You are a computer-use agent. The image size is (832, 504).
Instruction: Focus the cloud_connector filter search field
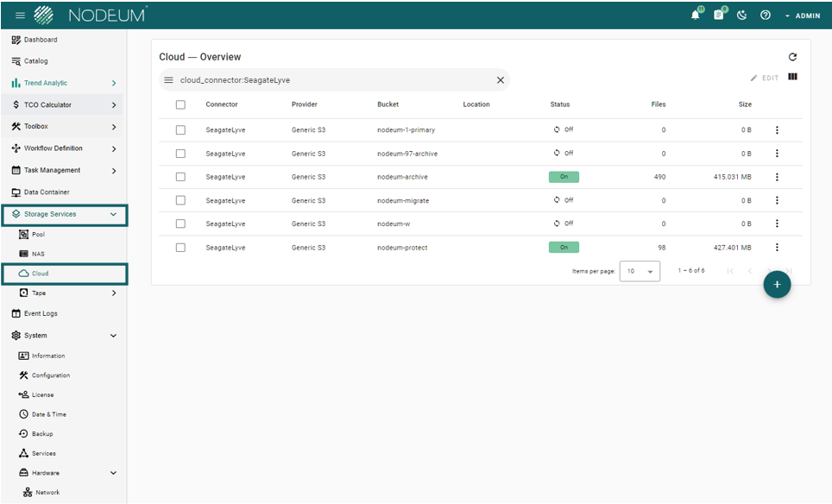pyautogui.click(x=334, y=80)
